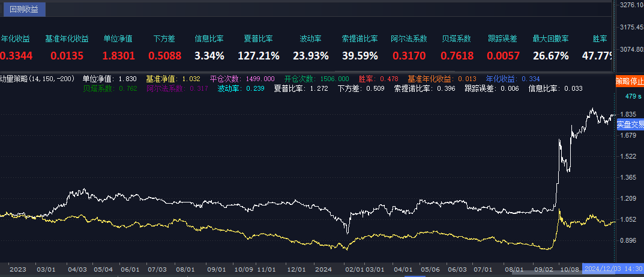This screenshot has height=277, width=644.
Task: Click the 07/03 date axis label
Action: point(157,269)
